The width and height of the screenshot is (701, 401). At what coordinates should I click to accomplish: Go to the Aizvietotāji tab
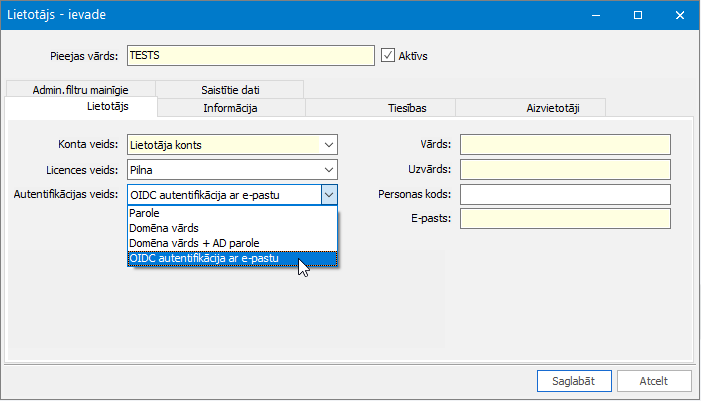point(531,107)
